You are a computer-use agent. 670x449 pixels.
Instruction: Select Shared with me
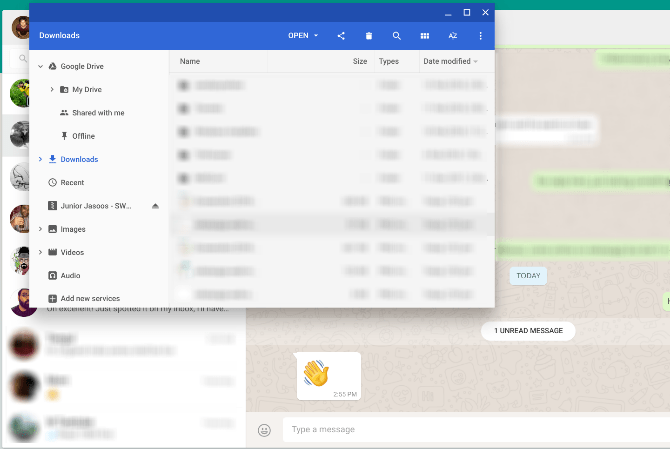98,113
